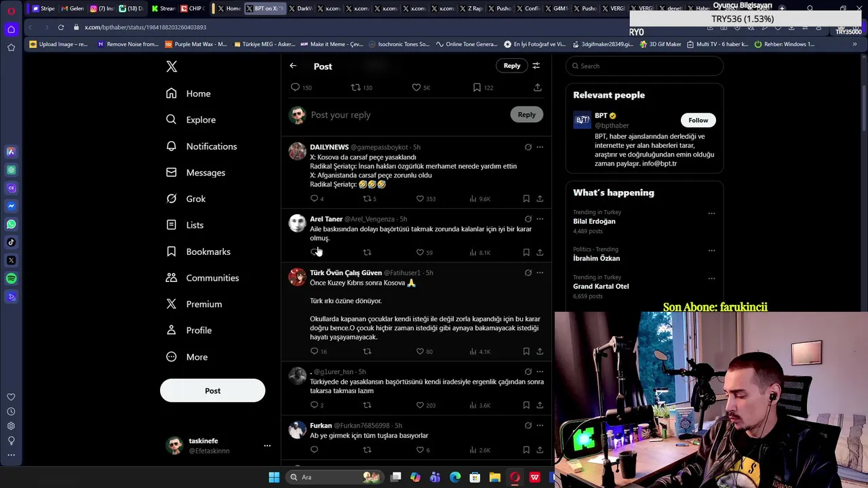
Task: Bookmark Arel Taner reply
Action: [x=526, y=252]
